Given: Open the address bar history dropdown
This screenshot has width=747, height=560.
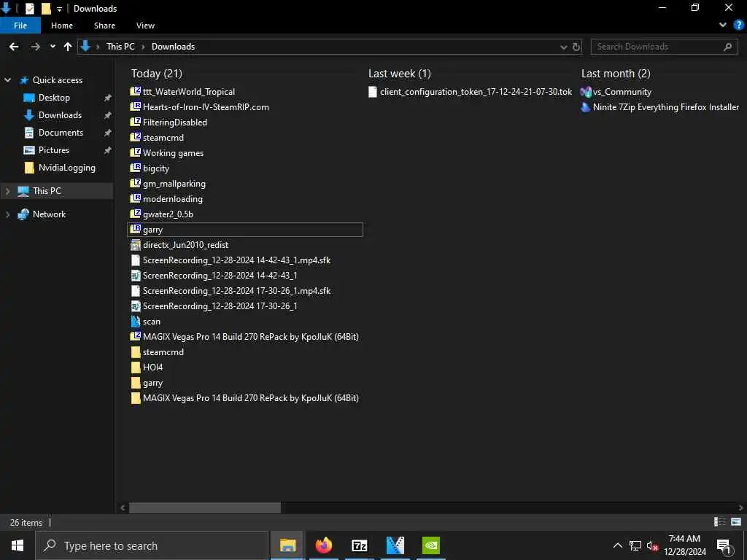Looking at the screenshot, I should click(x=564, y=47).
